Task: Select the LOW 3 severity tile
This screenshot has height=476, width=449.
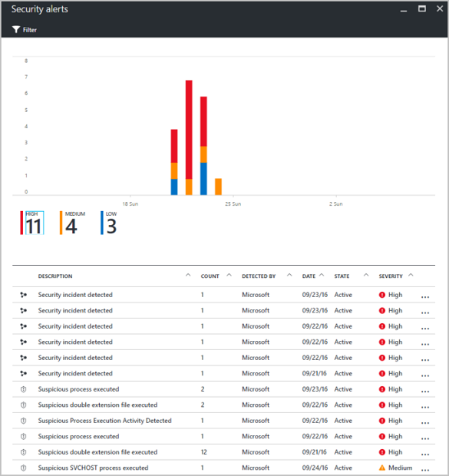Action: pos(109,223)
